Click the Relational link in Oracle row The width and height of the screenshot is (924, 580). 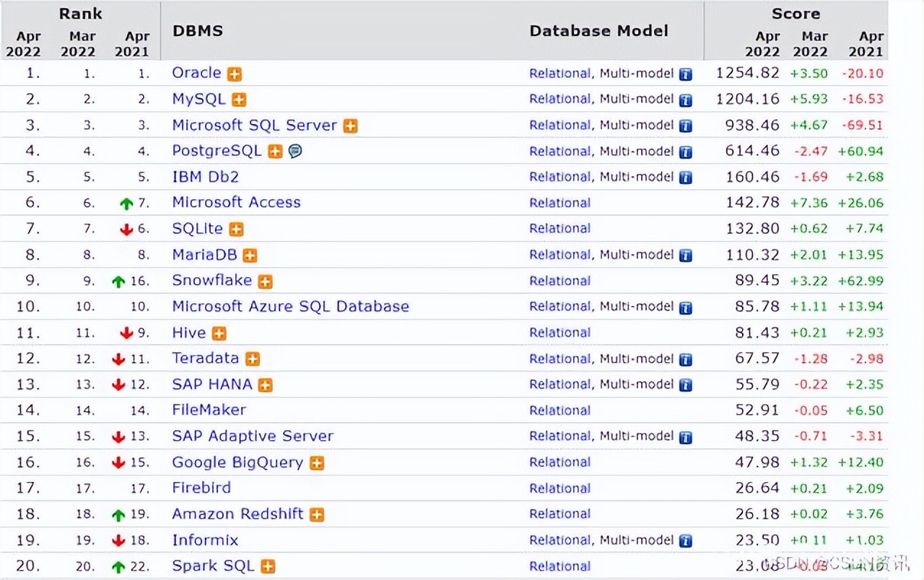point(560,74)
